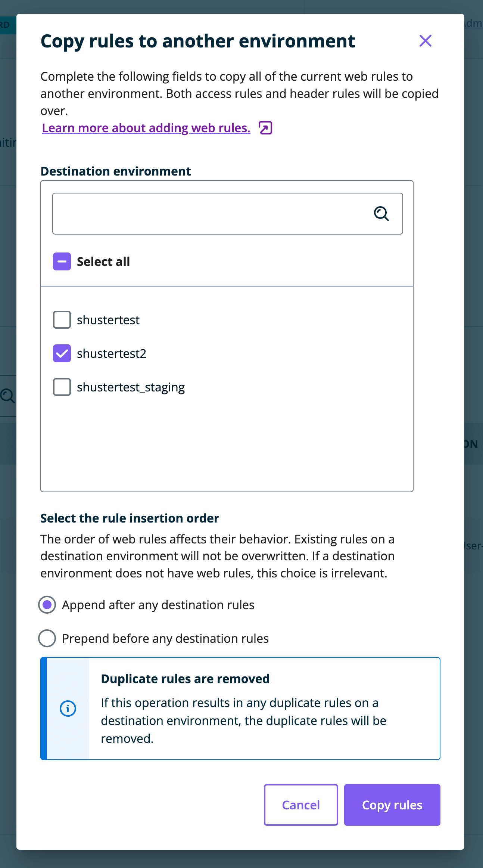Image resolution: width=483 pixels, height=868 pixels.
Task: Click the Select the rule insertion order heading
Action: [130, 518]
